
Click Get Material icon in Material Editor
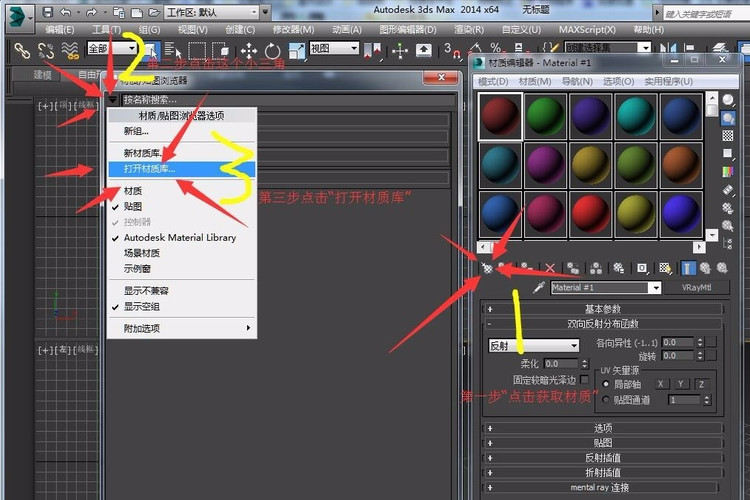click(487, 268)
